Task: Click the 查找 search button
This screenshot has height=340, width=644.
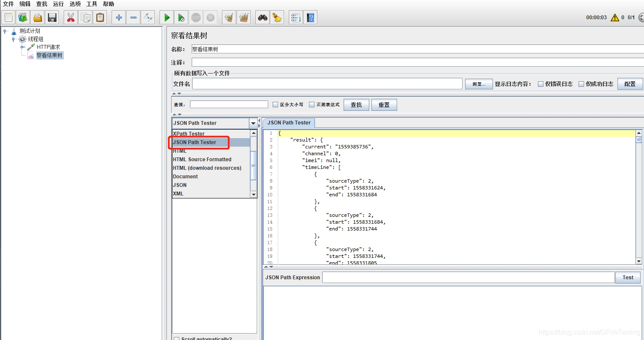Action: click(356, 105)
